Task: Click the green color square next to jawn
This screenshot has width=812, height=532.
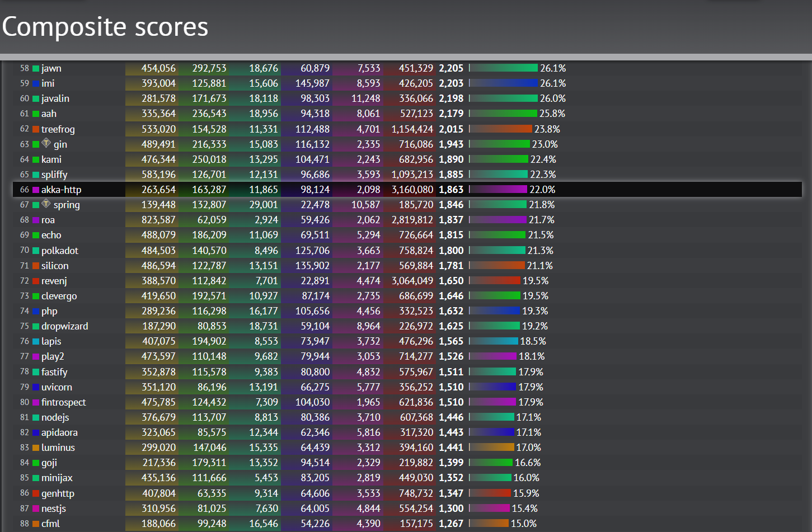Action: (x=36, y=68)
